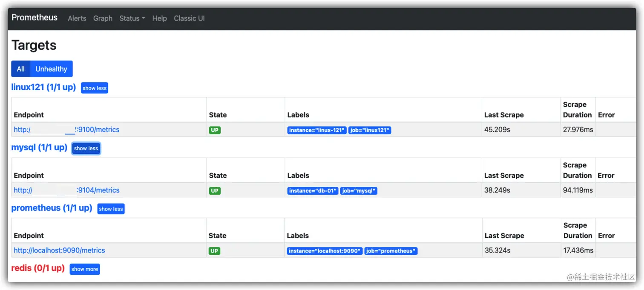Open http://localhost:9090/metrics endpoint link

coord(59,250)
